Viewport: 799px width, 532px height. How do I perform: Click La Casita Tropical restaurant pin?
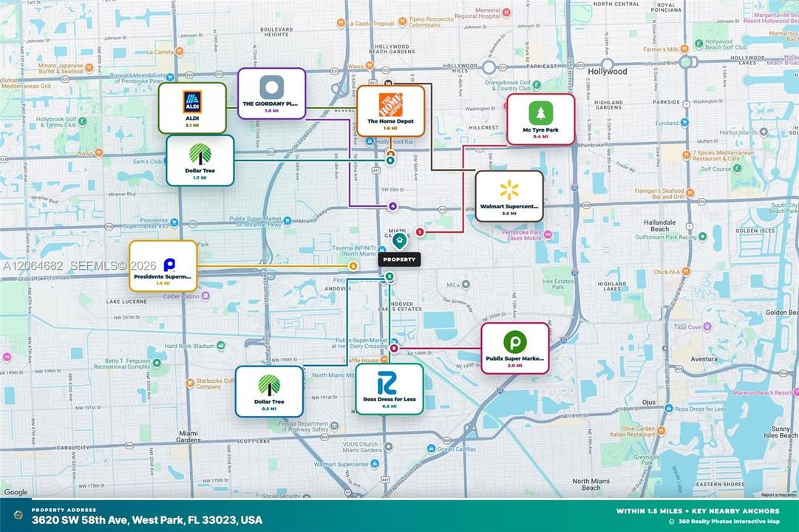[x=341, y=23]
